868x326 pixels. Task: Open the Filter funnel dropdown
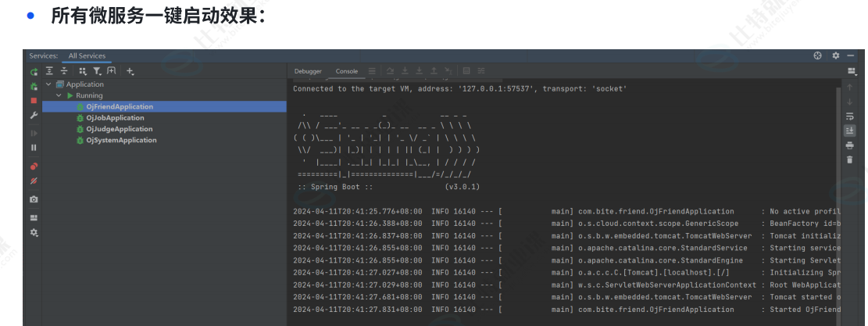pyautogui.click(x=98, y=71)
